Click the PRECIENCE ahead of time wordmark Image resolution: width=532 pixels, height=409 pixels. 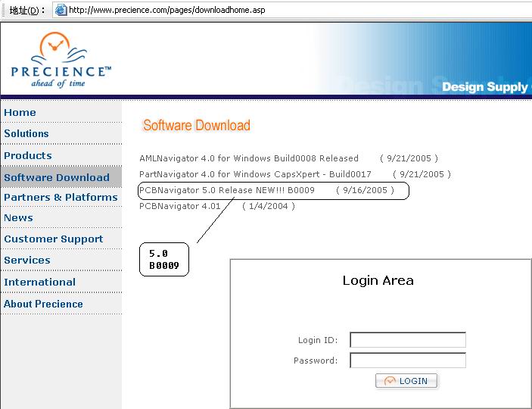pyautogui.click(x=61, y=76)
